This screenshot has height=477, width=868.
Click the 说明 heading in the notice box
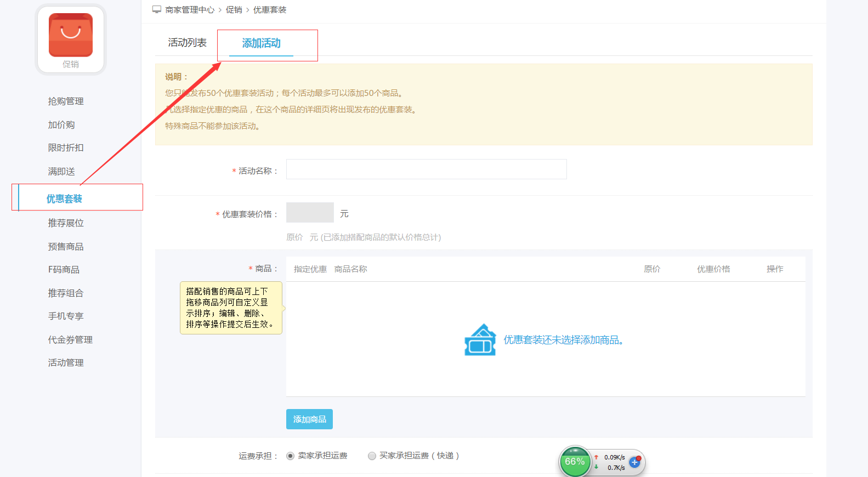point(177,77)
